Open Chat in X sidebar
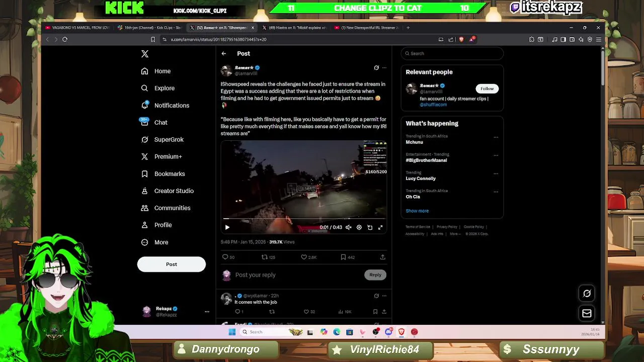The width and height of the screenshot is (644, 362). point(154,123)
